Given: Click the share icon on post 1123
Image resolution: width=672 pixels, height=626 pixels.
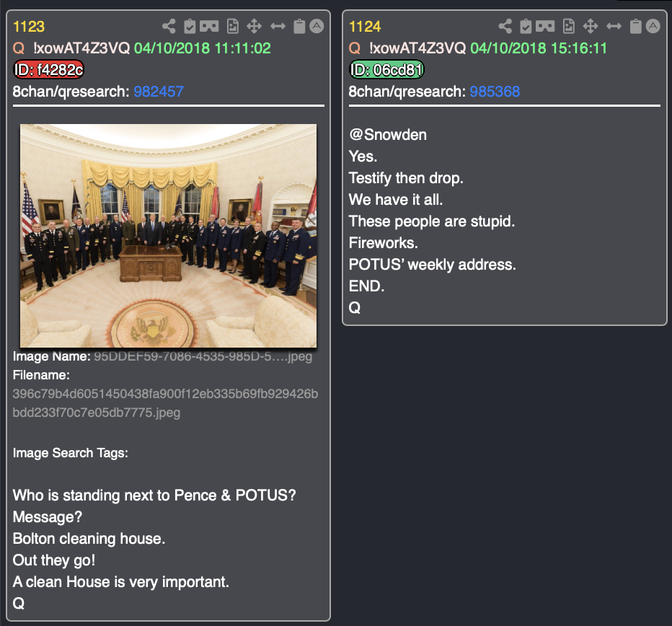Looking at the screenshot, I should click(x=169, y=26).
